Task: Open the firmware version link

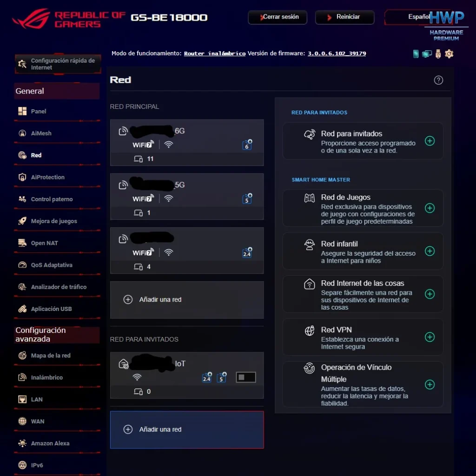Action: coord(337,53)
